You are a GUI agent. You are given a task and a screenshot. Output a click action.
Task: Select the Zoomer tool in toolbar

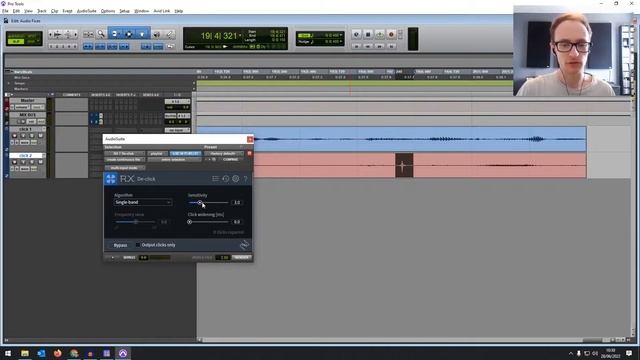101,35
